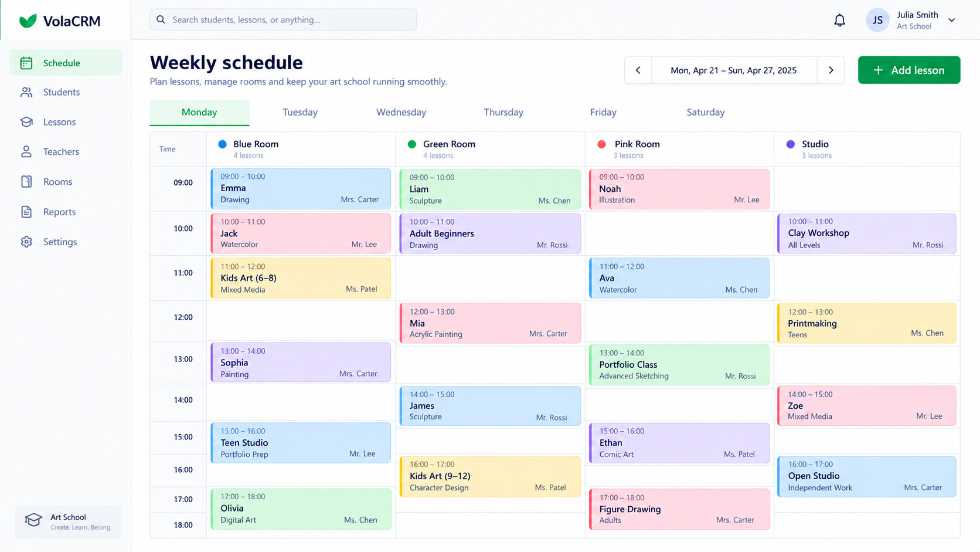Open the Adult Beginners lesson card
Image resolution: width=980 pixels, height=552 pixels.
tap(490, 233)
